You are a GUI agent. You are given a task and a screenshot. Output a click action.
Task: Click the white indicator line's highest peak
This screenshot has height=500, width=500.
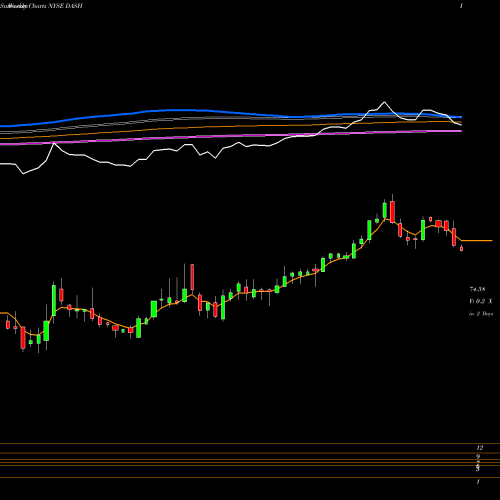click(384, 102)
